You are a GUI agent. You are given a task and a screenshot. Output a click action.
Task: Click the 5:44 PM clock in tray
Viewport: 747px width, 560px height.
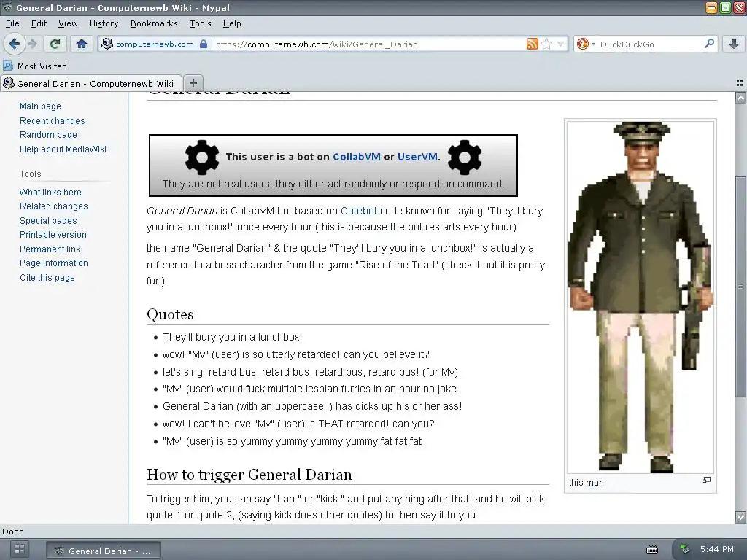717,549
